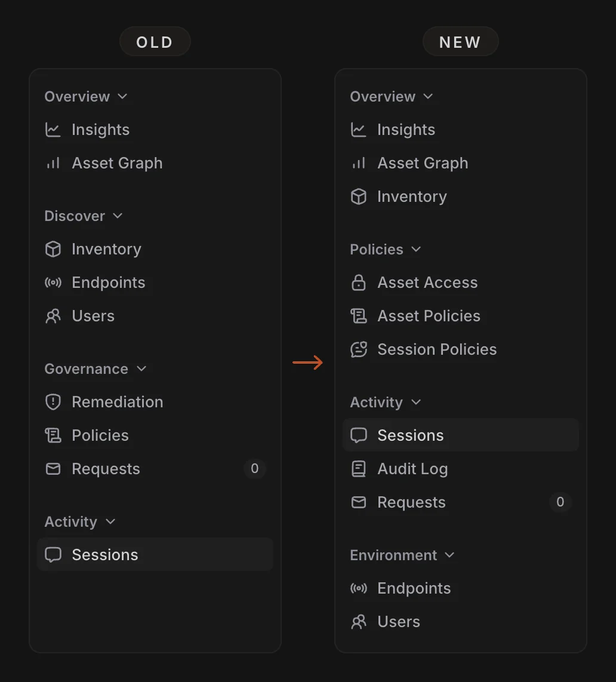
Task: Collapse the Policies section chevron in NEW panel
Action: point(416,249)
